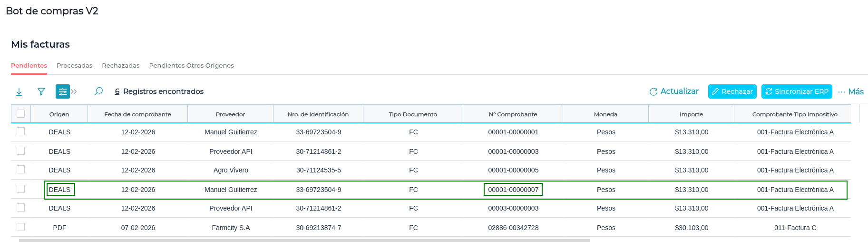Click the Proveedor column header
Viewport: 868px width, 242px height.
pyautogui.click(x=230, y=114)
